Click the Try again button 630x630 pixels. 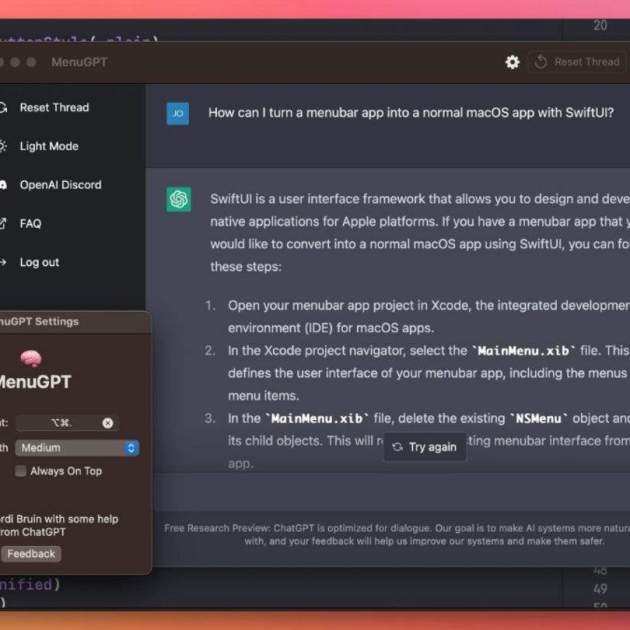(424, 447)
